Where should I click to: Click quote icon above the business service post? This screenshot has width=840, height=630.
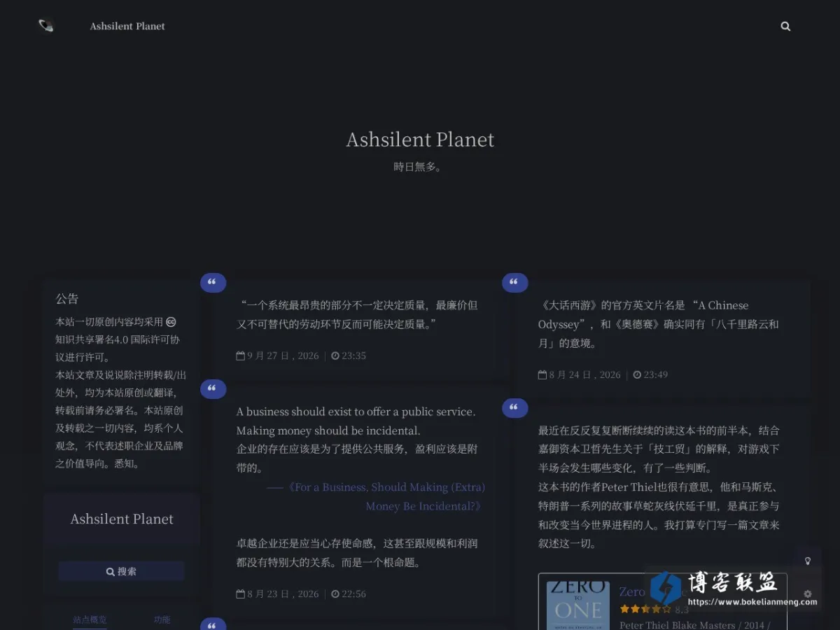point(213,389)
